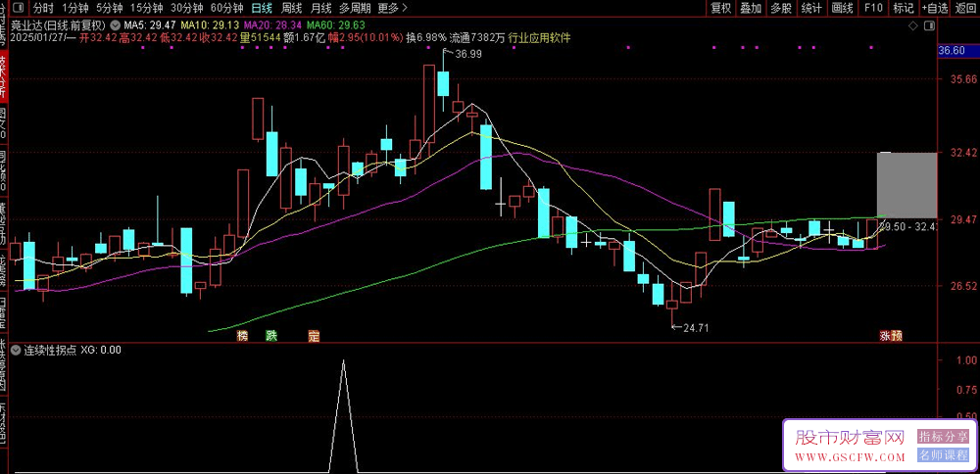Select 周线 weekly chart tab

[x=291, y=8]
